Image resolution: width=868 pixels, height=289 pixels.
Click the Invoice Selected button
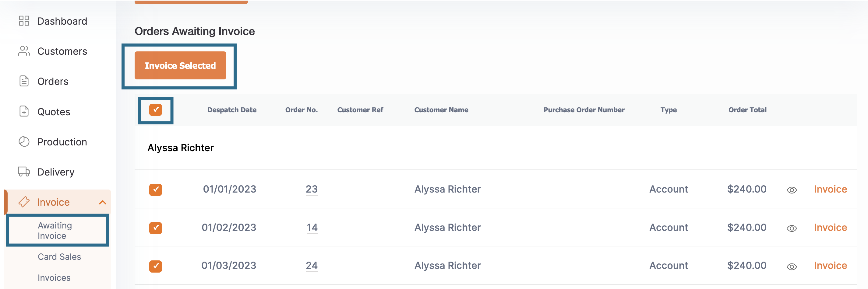[x=180, y=65]
